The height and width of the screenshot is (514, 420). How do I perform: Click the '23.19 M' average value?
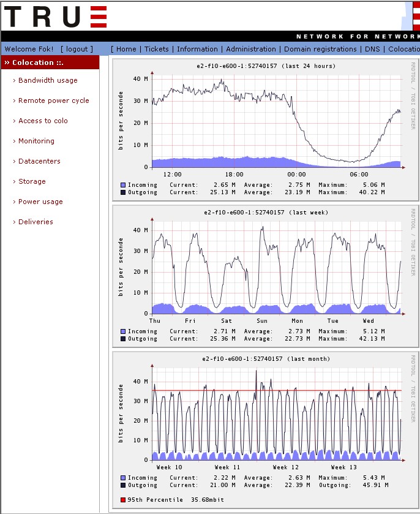tap(298, 192)
